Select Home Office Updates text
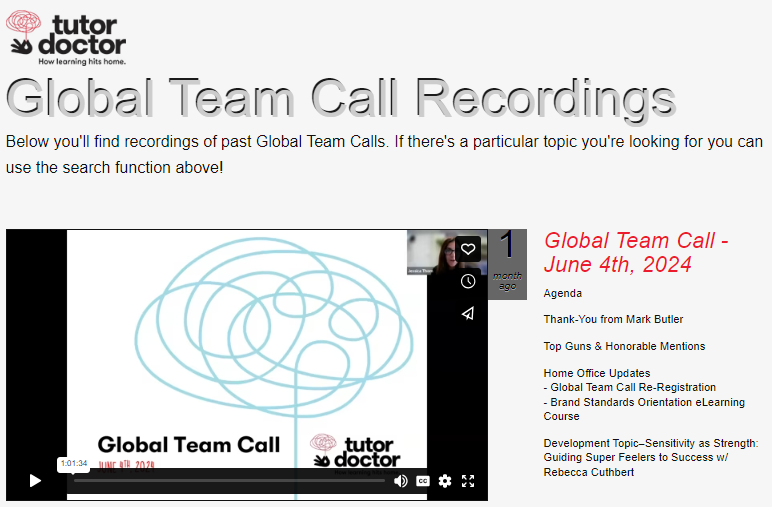The height and width of the screenshot is (507, 772). [597, 373]
